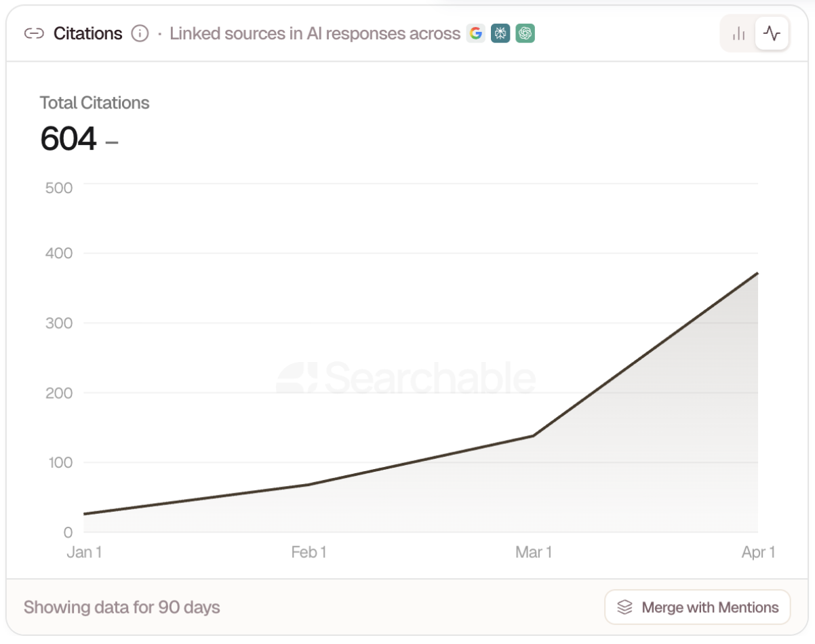Click the Google source icon
This screenshot has height=644, width=815.
[476, 33]
